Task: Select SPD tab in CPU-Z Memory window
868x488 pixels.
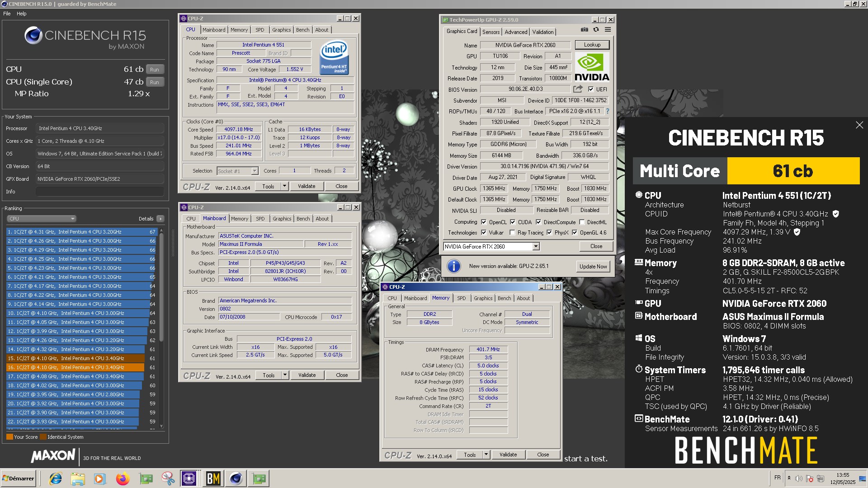Action: [461, 298]
